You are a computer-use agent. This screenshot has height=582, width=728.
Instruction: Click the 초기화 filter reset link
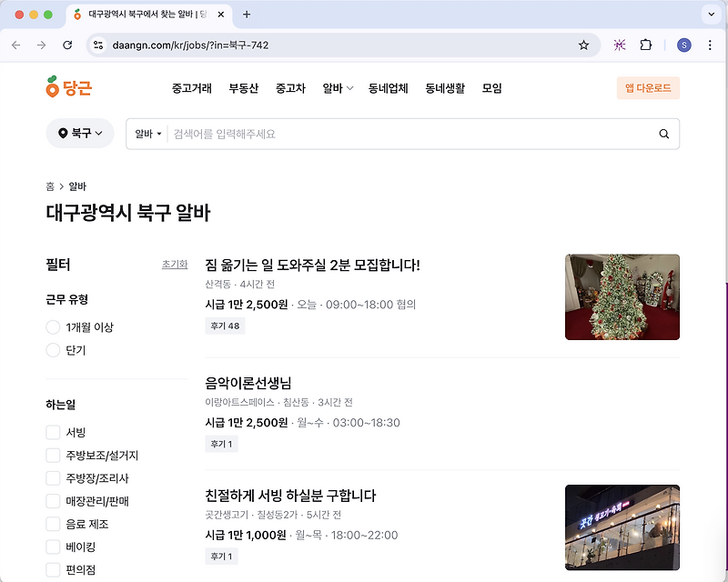tap(174, 264)
